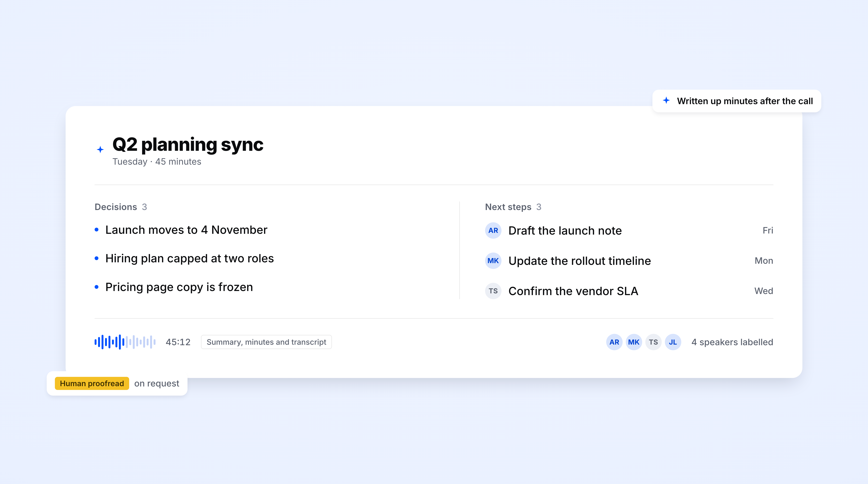Click the "45:12" recording duration
This screenshot has width=868, height=484.
(178, 342)
